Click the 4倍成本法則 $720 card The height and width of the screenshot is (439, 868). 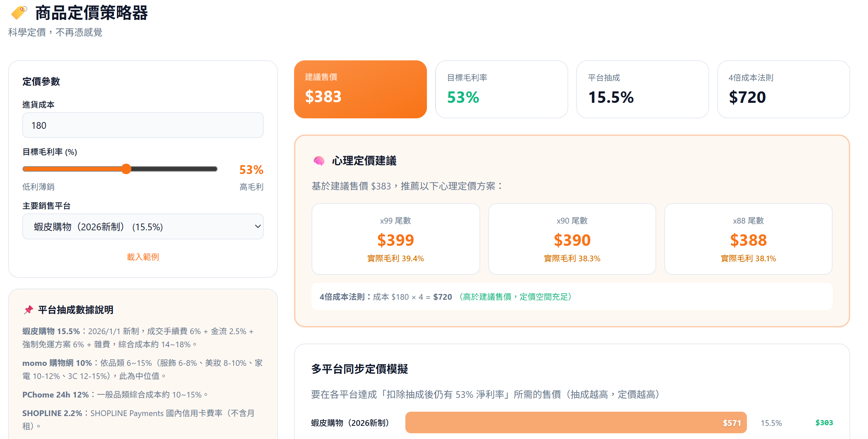[783, 89]
